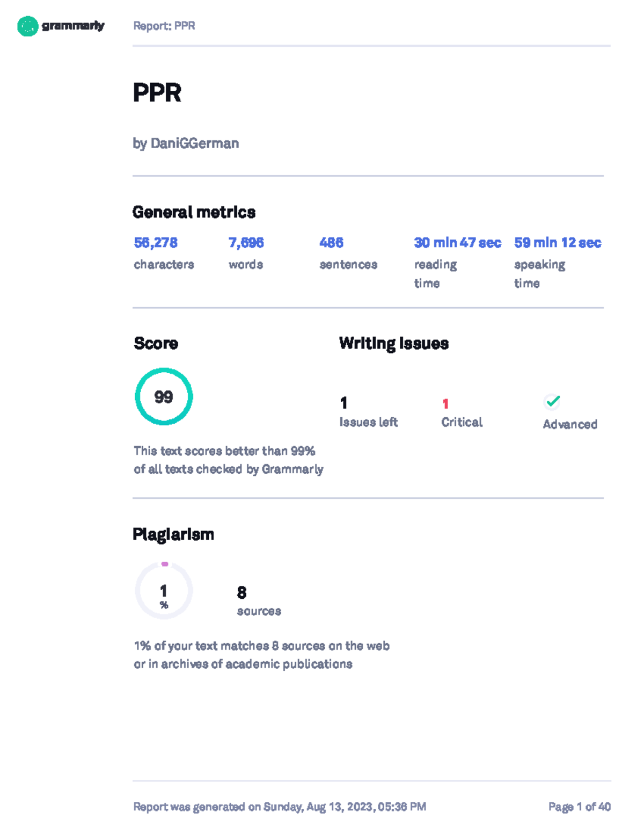Click the General metrics heading
This screenshot has width=644, height=834.
194,212
